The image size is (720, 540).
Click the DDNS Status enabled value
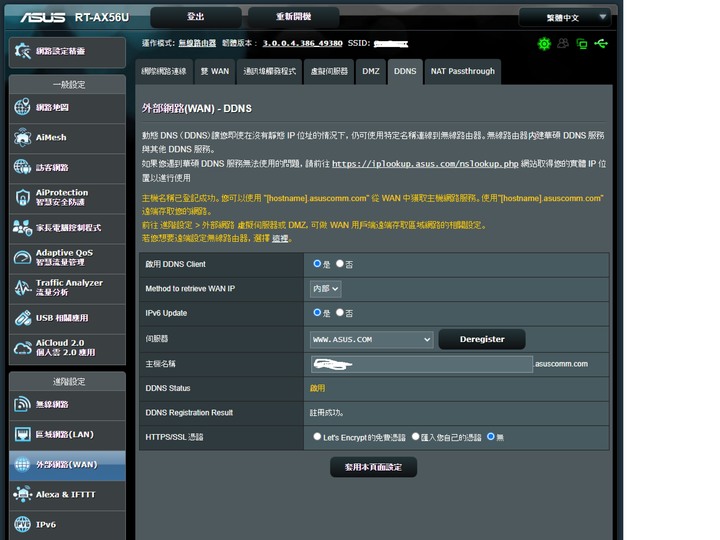point(317,388)
